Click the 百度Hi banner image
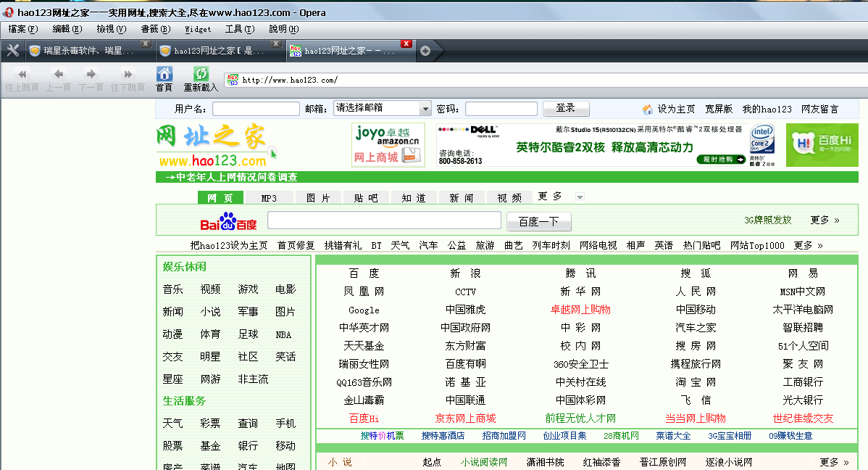 [x=822, y=145]
